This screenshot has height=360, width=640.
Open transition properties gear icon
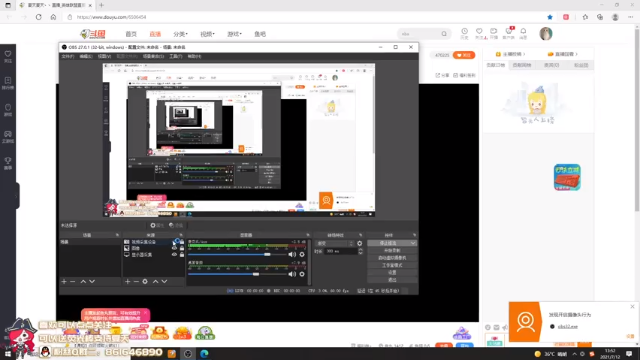pyautogui.click(x=360, y=243)
